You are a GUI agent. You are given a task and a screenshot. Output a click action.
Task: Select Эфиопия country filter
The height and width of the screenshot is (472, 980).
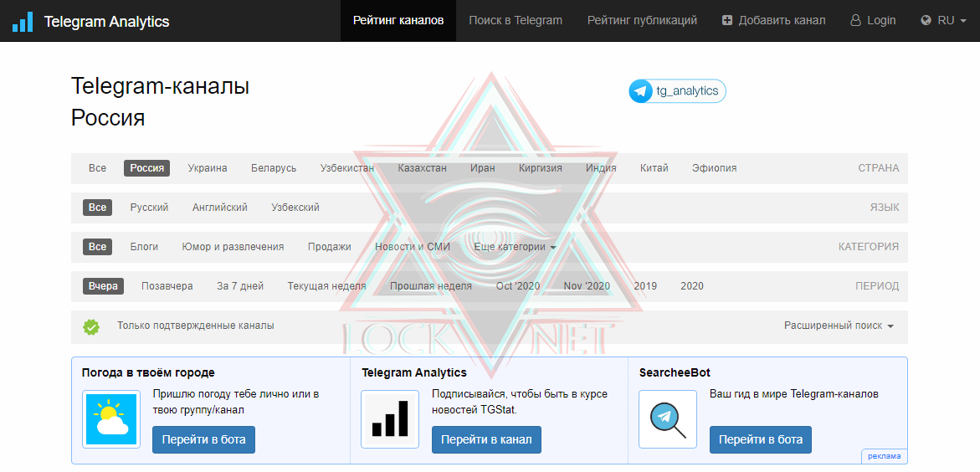[x=715, y=168]
